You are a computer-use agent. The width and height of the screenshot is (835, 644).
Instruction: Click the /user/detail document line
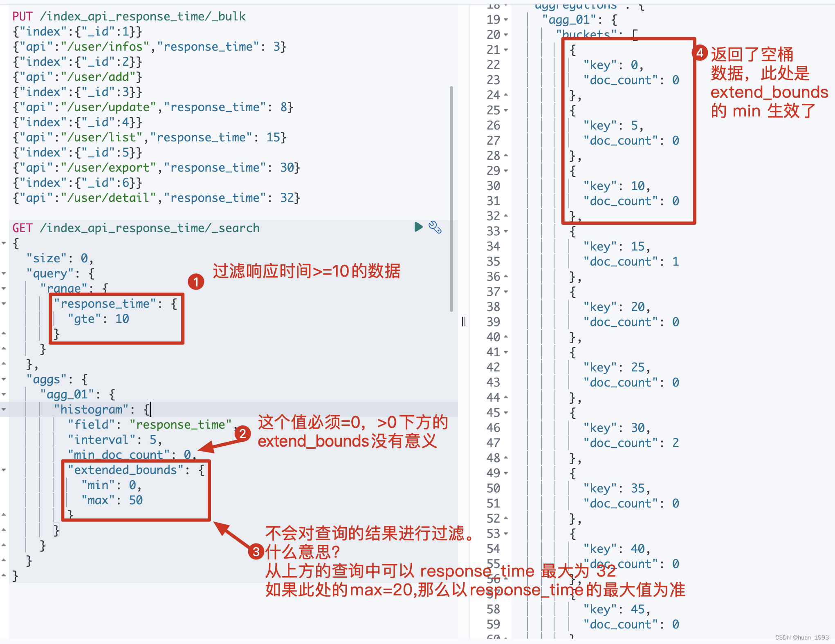[157, 198]
